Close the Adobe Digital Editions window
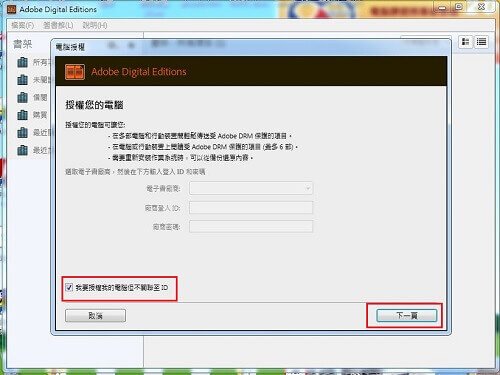The width and height of the screenshot is (500, 375). [481, 7]
